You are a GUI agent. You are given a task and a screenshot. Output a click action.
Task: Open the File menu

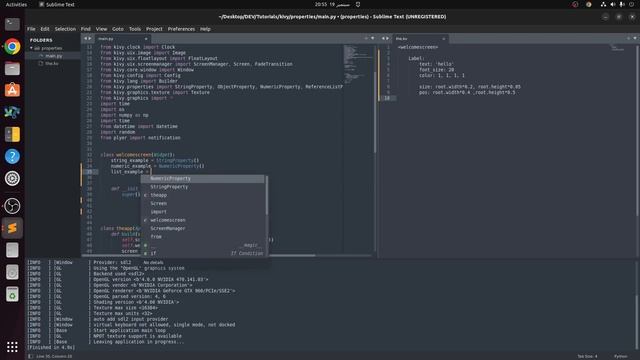tap(31, 29)
